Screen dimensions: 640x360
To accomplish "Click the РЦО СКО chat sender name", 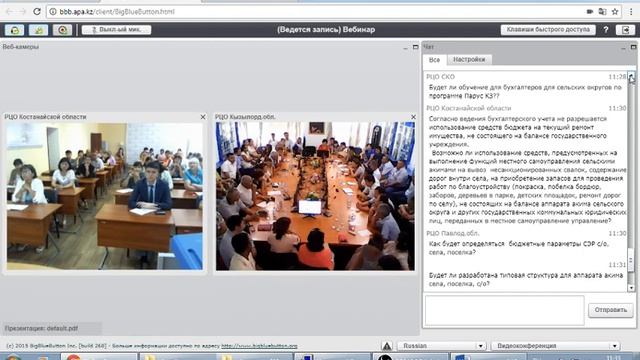I will pyautogui.click(x=440, y=77).
